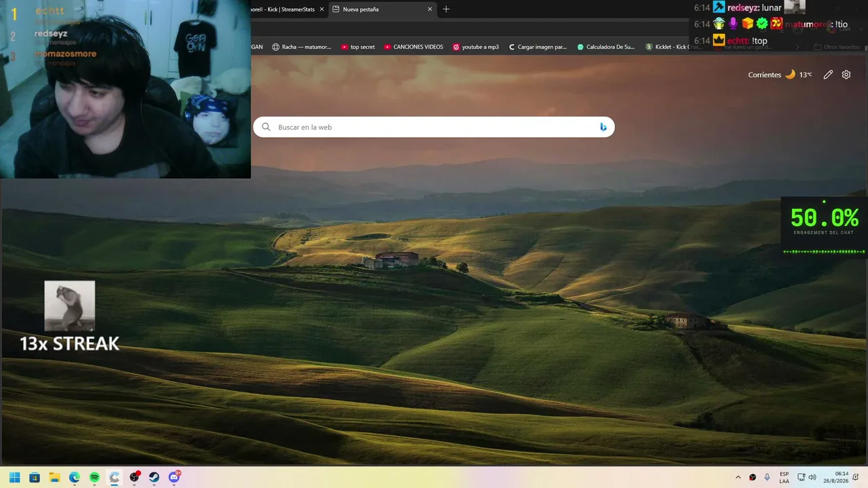Click the echtt: !top chat message
This screenshot has height=488, width=868.
click(731, 41)
